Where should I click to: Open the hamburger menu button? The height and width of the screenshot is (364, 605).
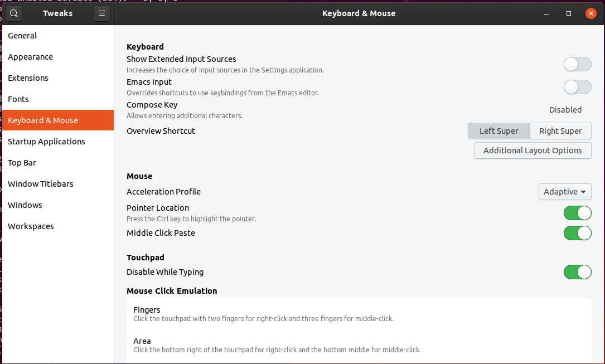[x=102, y=13]
